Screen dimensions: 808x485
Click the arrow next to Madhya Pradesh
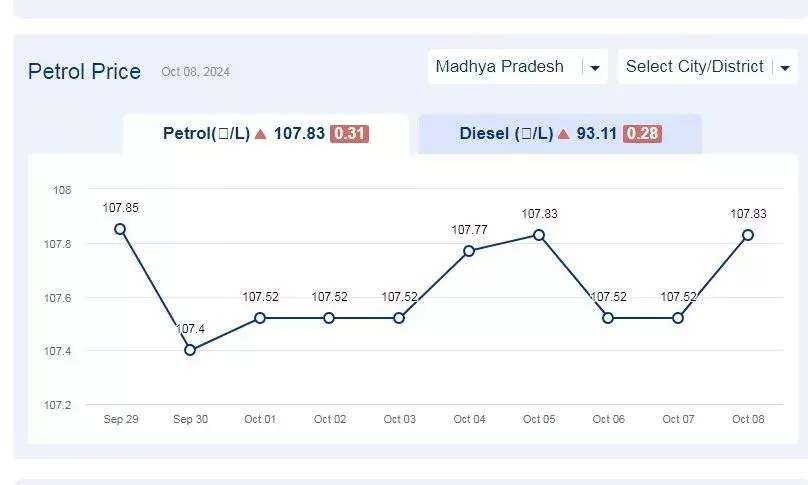595,68
